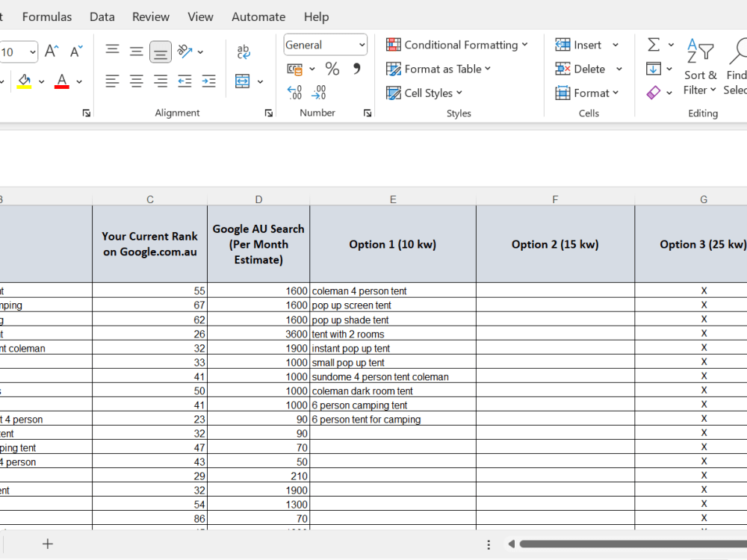The image size is (747, 560).
Task: Open Cell Styles gallery
Action: [x=424, y=93]
